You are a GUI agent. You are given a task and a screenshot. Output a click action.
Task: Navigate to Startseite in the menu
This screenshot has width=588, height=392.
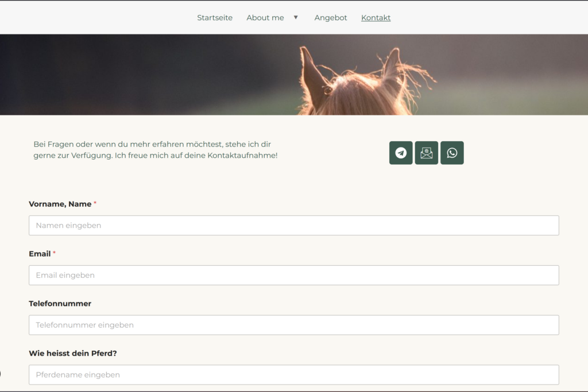click(x=215, y=18)
